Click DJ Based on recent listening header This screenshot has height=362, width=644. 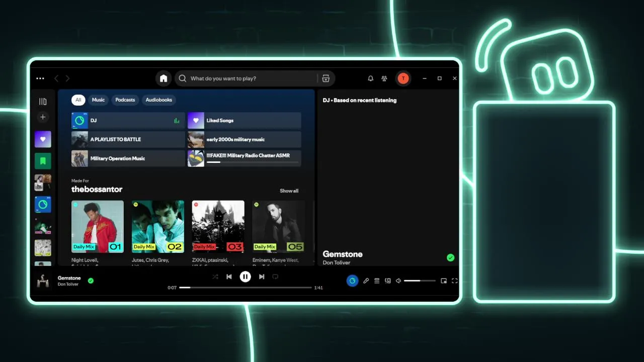360,101
